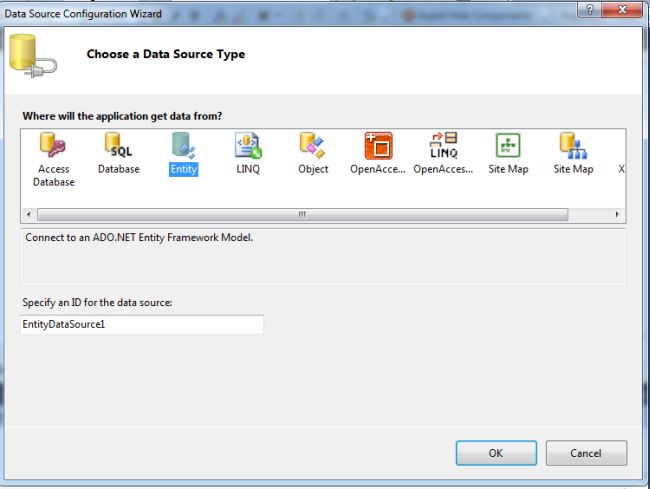
Task: Click the partially visible X data source item
Action: click(x=621, y=169)
